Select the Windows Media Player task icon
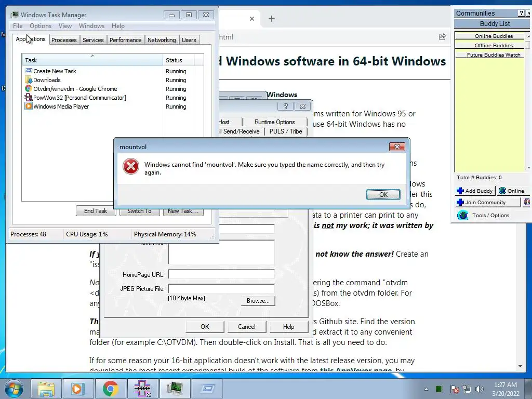 pos(29,106)
